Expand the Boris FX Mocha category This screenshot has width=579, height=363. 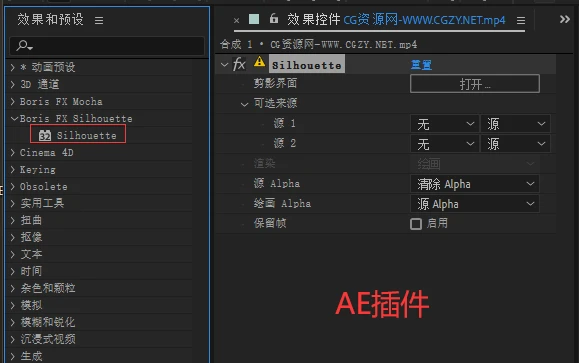point(13,101)
